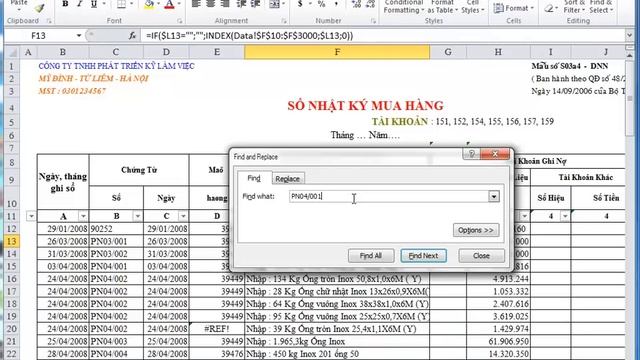Open Clipboard group dialog launcher

[x=49, y=21]
